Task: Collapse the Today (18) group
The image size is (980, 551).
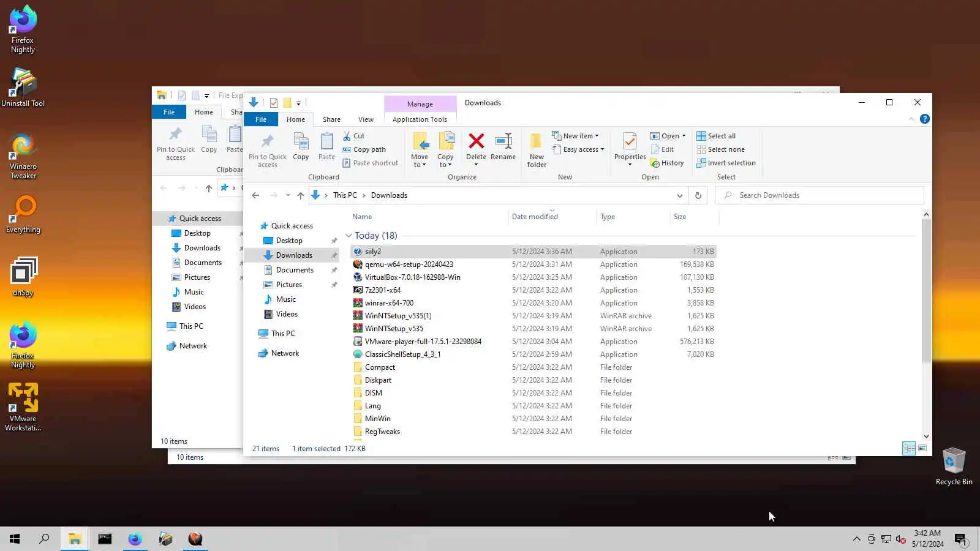Action: [349, 236]
